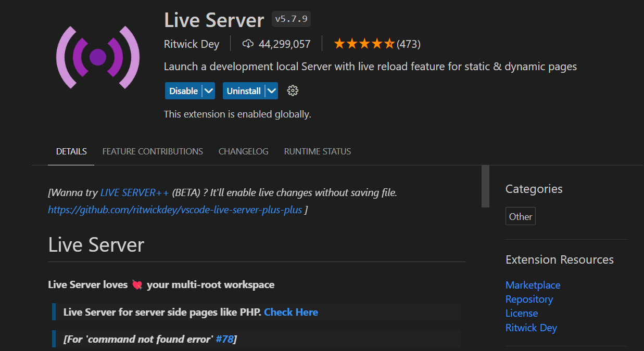
Task: Click the Live Server extension logo icon
Action: (98, 57)
